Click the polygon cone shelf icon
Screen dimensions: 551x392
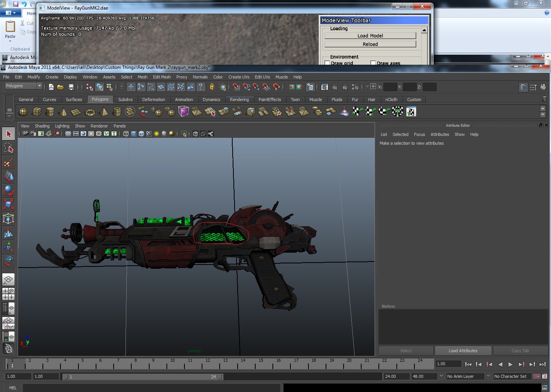(x=63, y=112)
